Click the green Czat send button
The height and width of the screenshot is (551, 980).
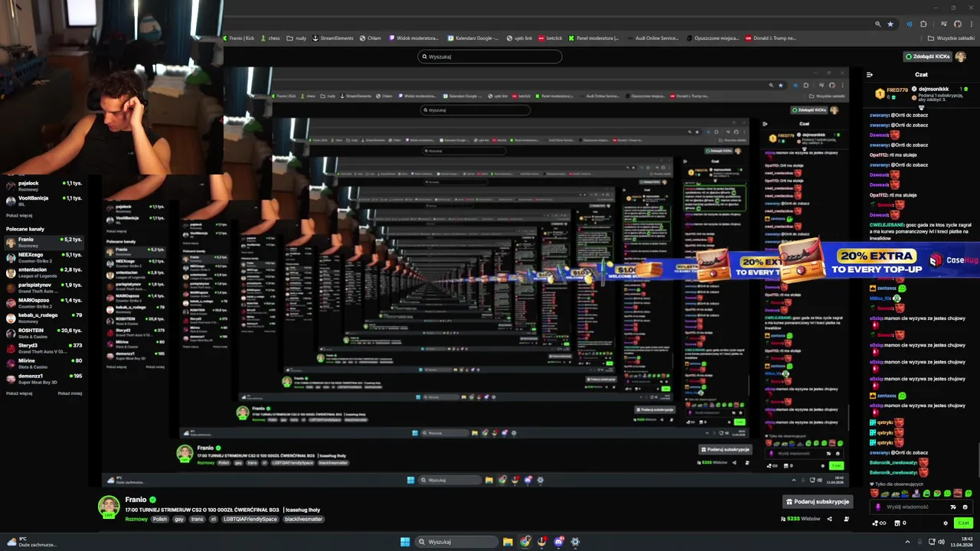963,523
